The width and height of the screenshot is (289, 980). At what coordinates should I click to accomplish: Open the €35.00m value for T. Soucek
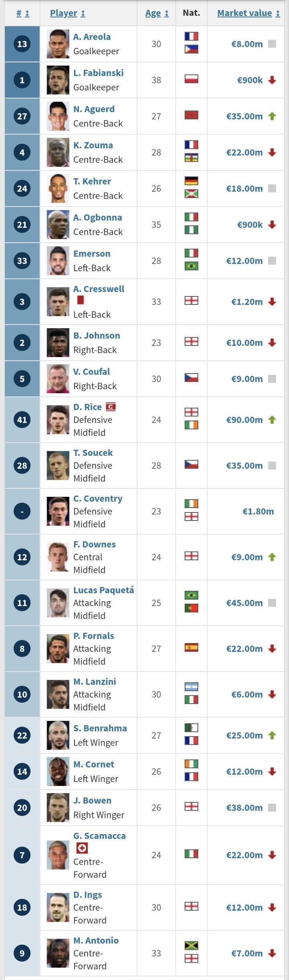point(244,465)
